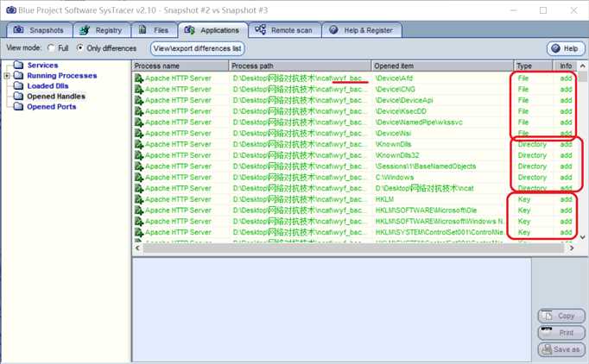This screenshot has height=364, width=589.
Task: Click process icon in \Device\DeviceApi row
Action: click(139, 100)
